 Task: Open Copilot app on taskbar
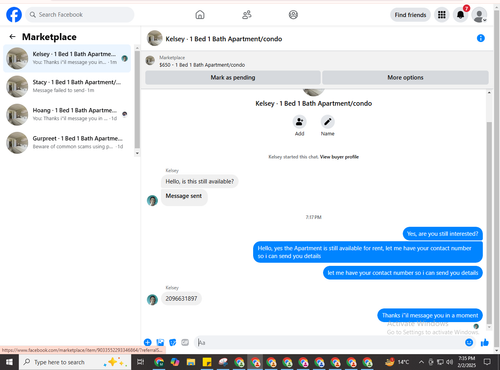(175, 362)
